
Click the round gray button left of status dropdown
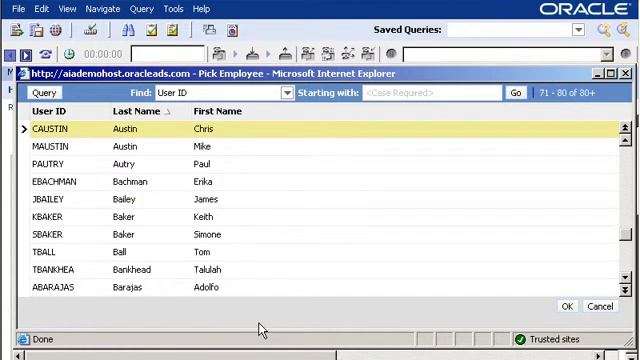(x=391, y=53)
